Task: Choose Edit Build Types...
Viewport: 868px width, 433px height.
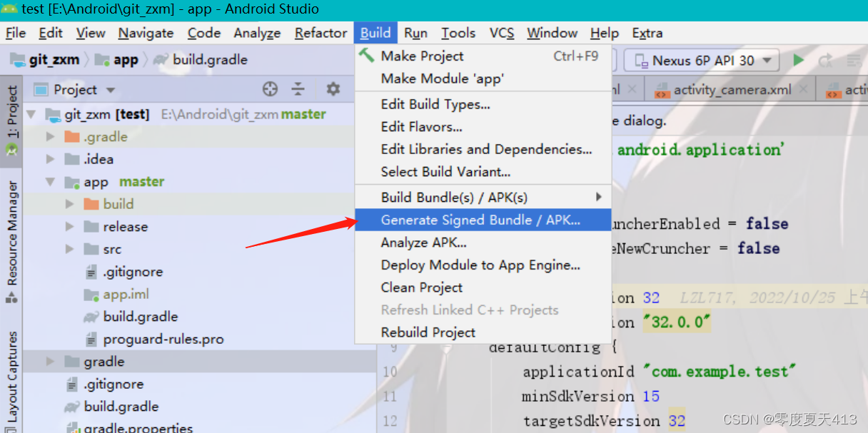Action: pyautogui.click(x=483, y=104)
